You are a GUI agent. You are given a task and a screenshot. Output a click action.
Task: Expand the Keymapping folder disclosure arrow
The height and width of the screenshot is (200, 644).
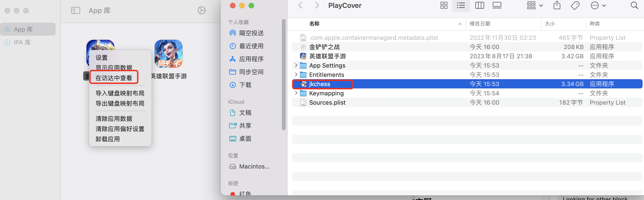tap(296, 93)
